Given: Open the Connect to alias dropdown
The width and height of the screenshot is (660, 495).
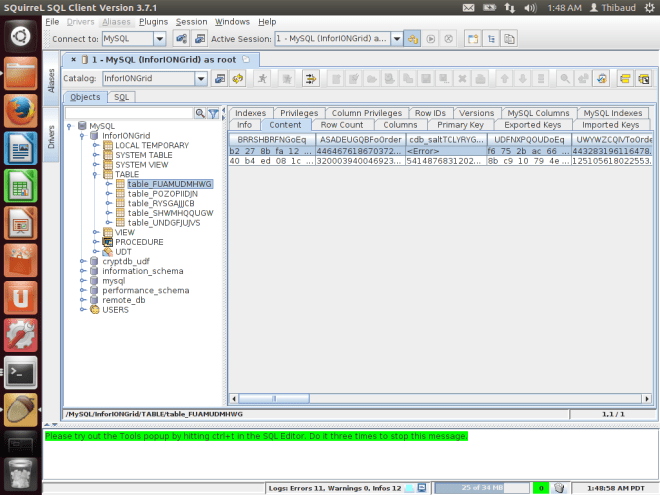Looking at the screenshot, I should [x=159, y=39].
